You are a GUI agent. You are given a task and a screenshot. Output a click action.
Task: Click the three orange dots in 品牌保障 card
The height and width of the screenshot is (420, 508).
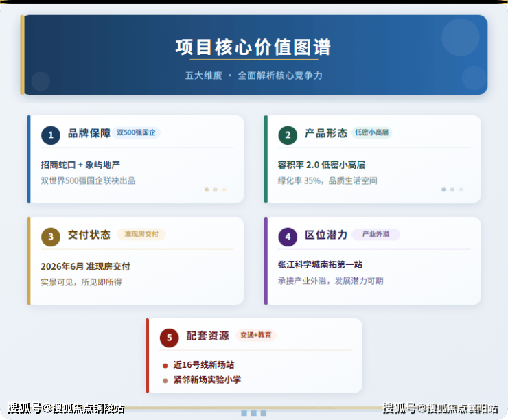pos(216,190)
